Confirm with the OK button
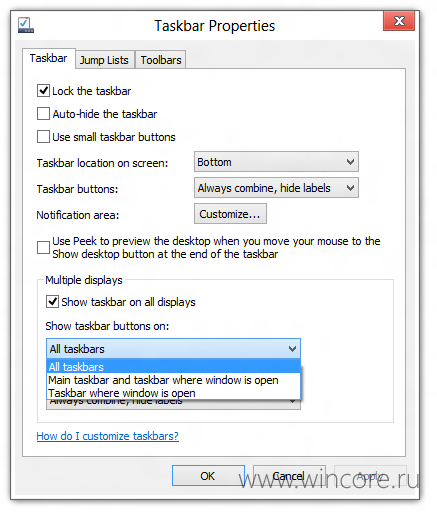The height and width of the screenshot is (512, 437). 208,476
